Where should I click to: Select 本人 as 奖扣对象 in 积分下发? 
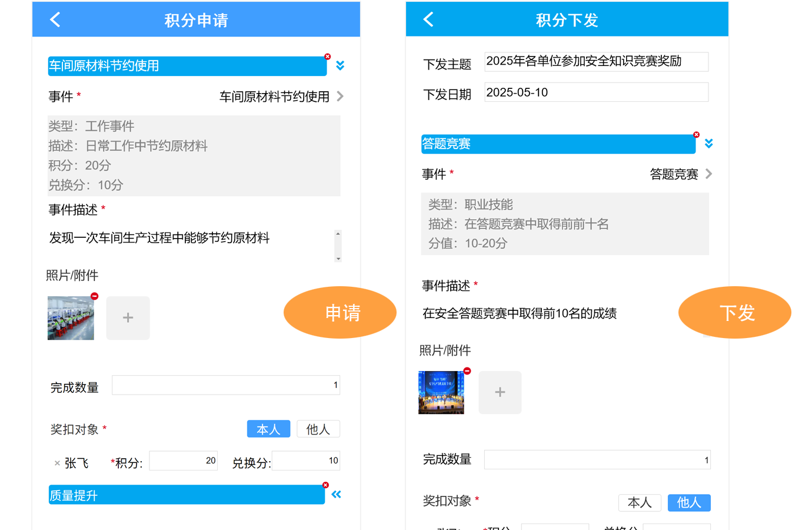click(640, 502)
